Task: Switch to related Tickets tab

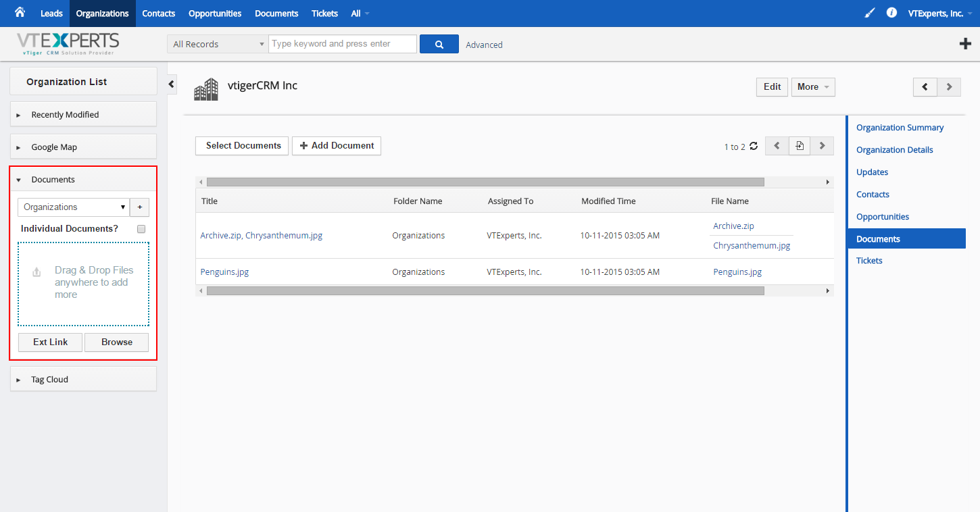Action: (869, 261)
